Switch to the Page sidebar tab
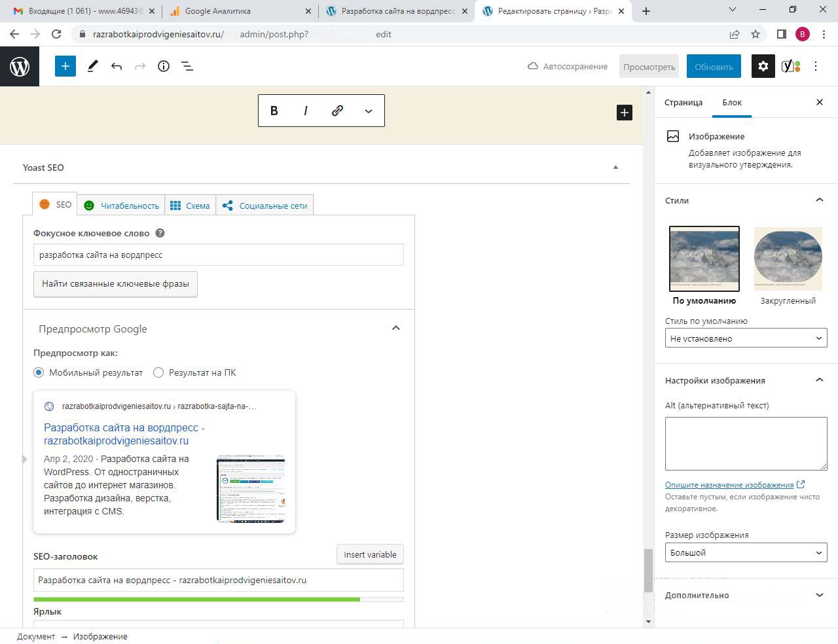The image size is (838, 644). (x=683, y=102)
